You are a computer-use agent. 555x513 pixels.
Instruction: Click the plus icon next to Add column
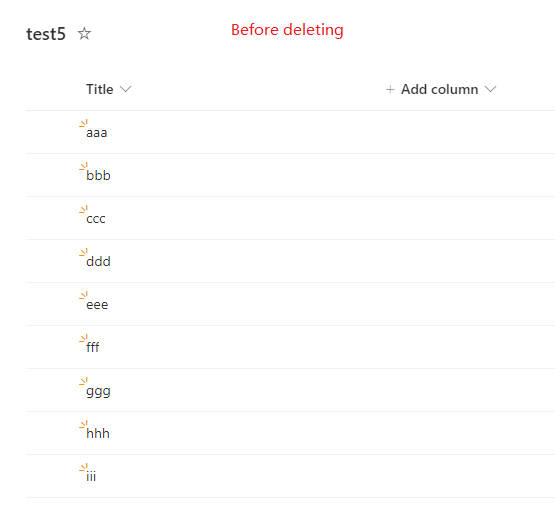click(390, 89)
